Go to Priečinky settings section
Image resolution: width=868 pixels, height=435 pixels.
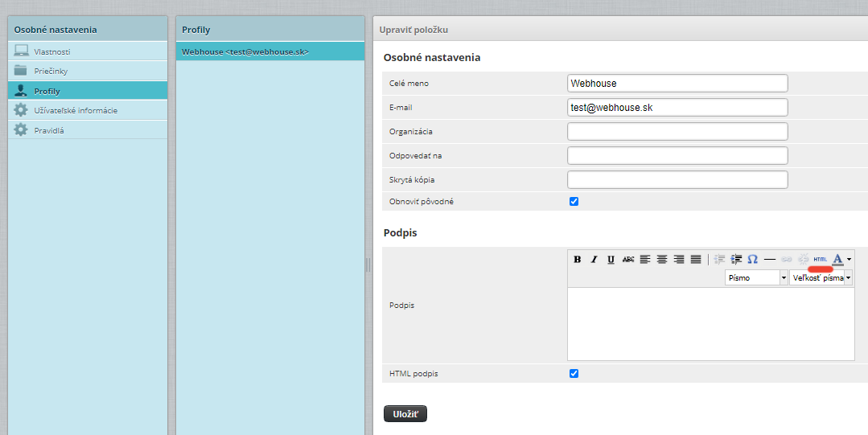tap(50, 71)
